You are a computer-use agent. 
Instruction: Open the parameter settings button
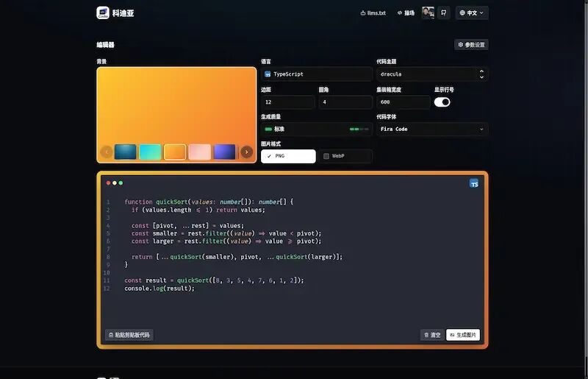[471, 45]
